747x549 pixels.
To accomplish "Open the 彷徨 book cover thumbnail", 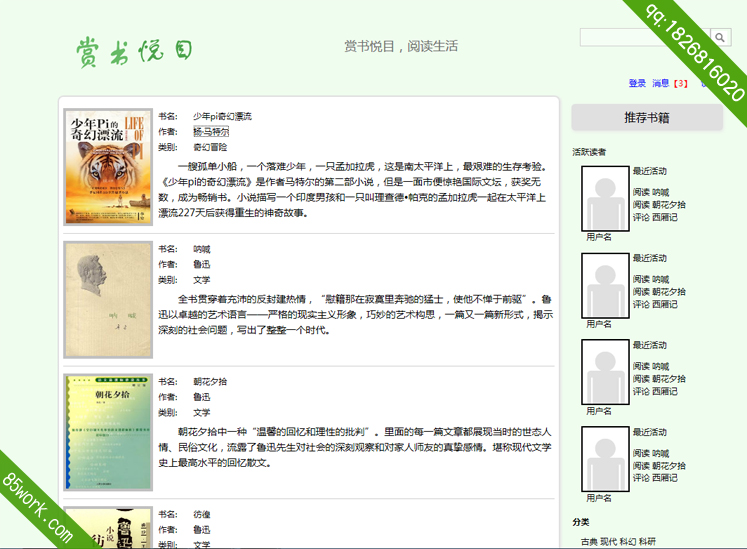I will tap(108, 528).
